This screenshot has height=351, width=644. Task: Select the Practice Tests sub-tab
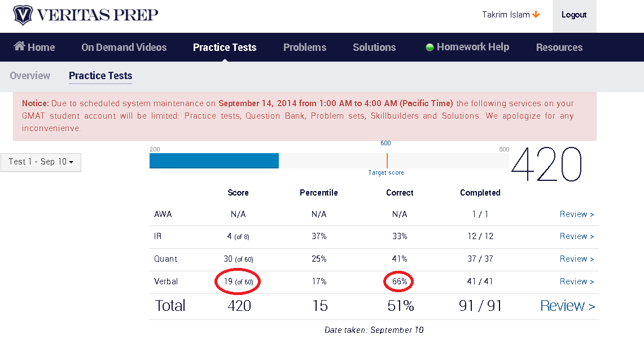click(x=100, y=76)
